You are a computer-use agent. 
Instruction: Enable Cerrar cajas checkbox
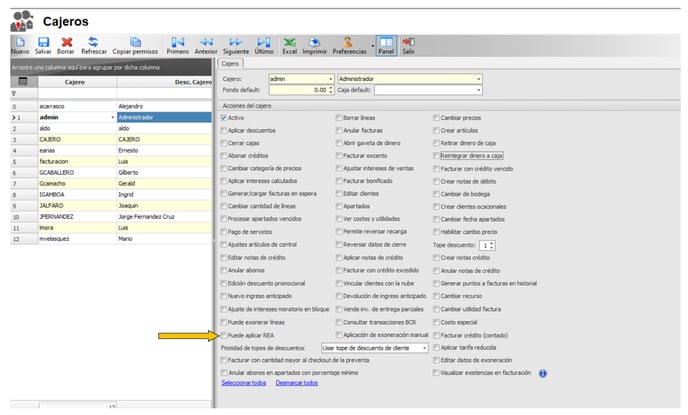click(224, 143)
